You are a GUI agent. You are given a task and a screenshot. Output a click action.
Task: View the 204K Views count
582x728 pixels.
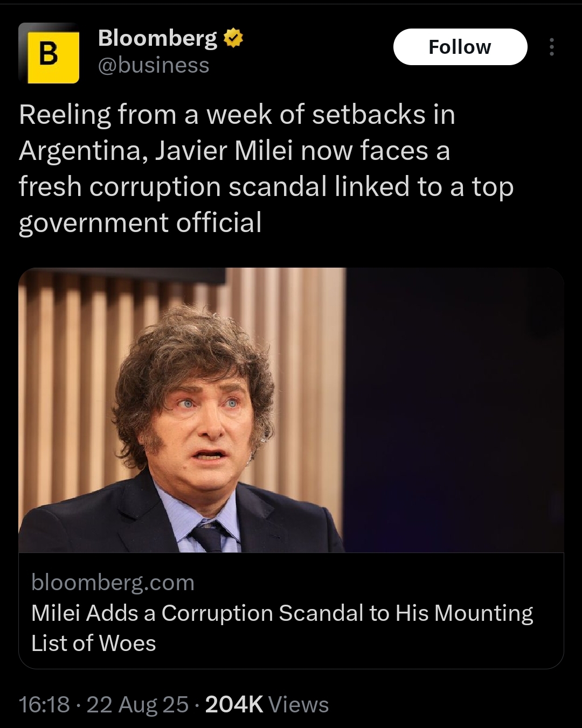click(267, 704)
